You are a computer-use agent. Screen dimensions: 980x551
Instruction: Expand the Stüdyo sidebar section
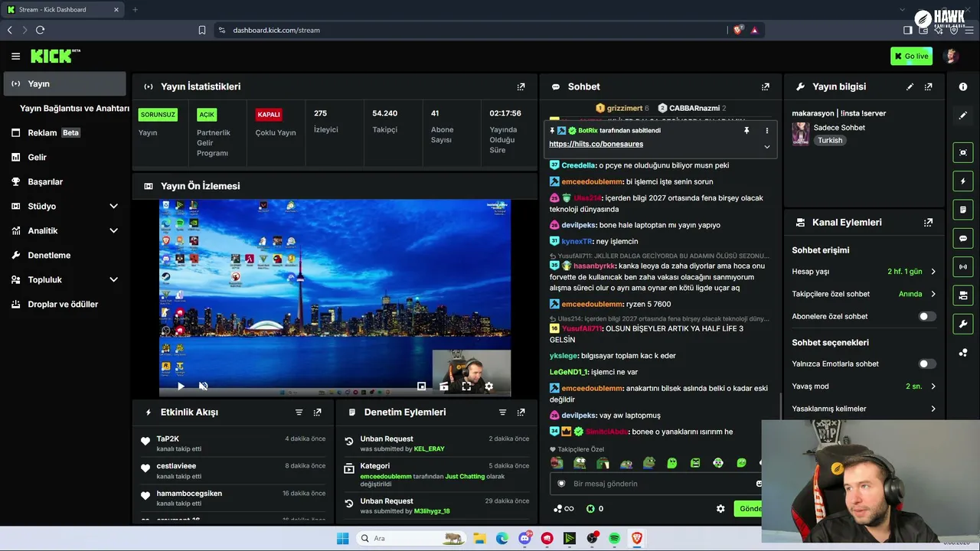113,206
